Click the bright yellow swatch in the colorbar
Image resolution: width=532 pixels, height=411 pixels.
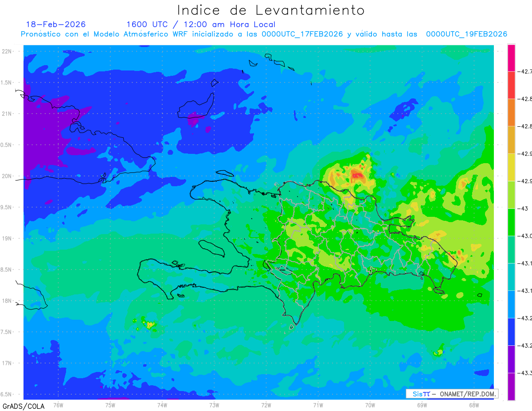(511, 167)
